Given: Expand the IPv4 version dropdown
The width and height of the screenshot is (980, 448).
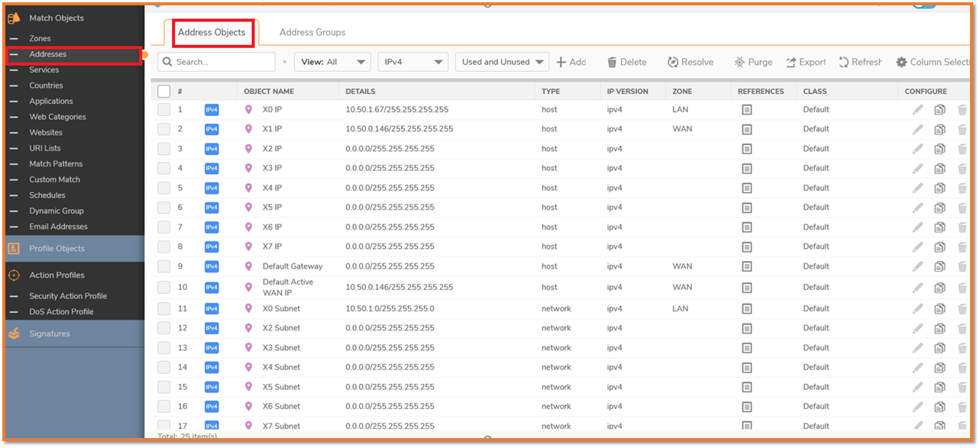Looking at the screenshot, I should tap(412, 63).
